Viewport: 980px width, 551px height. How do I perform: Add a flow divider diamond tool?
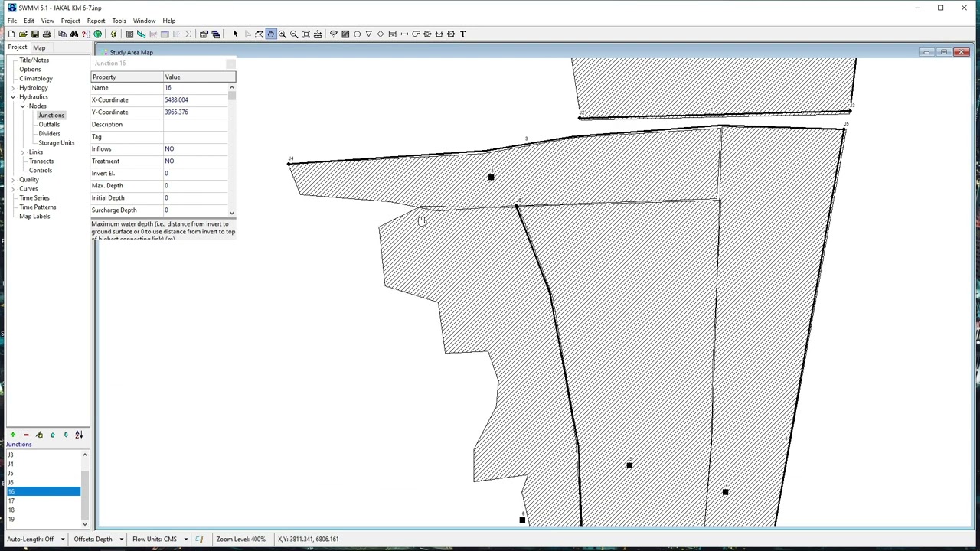[x=381, y=34]
